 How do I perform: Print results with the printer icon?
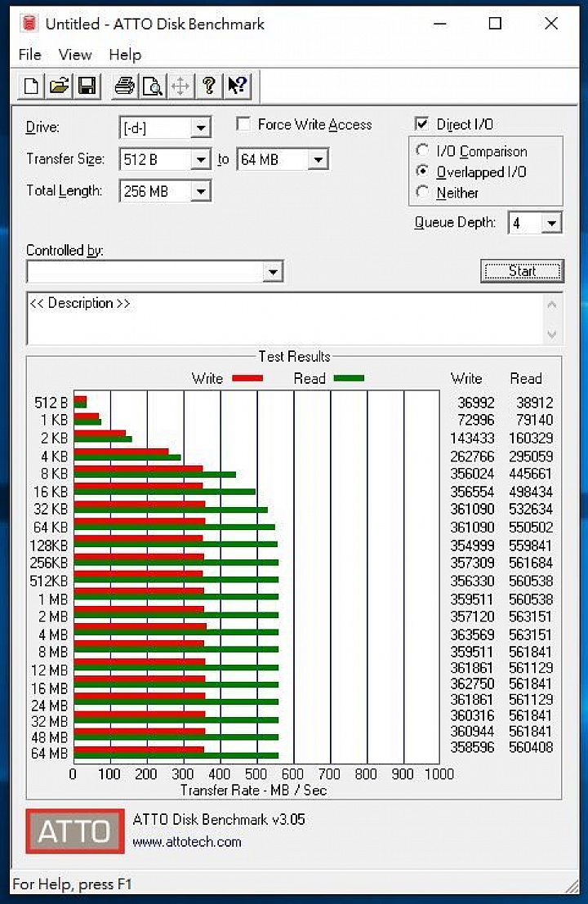point(124,87)
